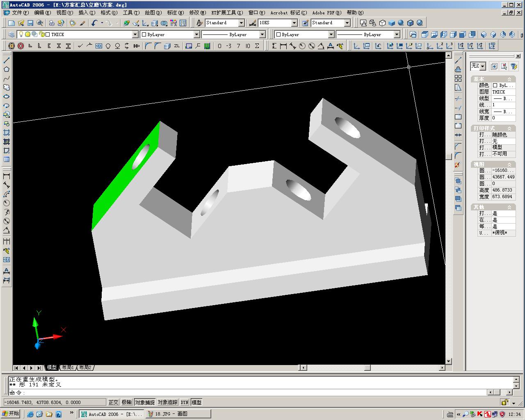Open the THICK layer dropdown
The height and width of the screenshot is (420, 525).
click(x=135, y=34)
